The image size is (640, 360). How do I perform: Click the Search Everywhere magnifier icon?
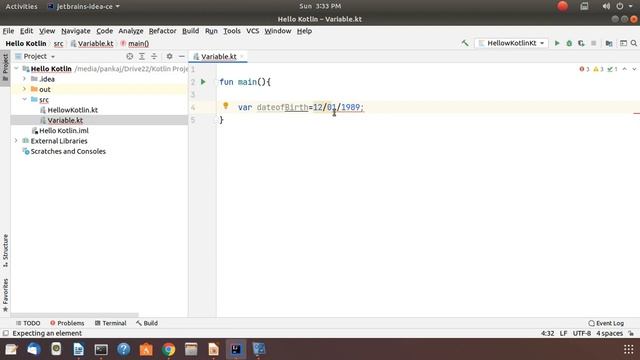(x=633, y=43)
